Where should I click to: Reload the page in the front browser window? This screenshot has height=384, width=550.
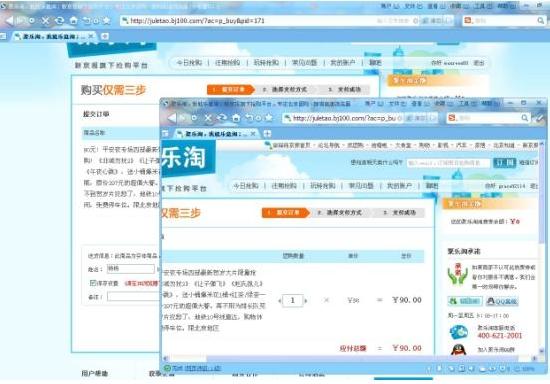click(x=222, y=118)
